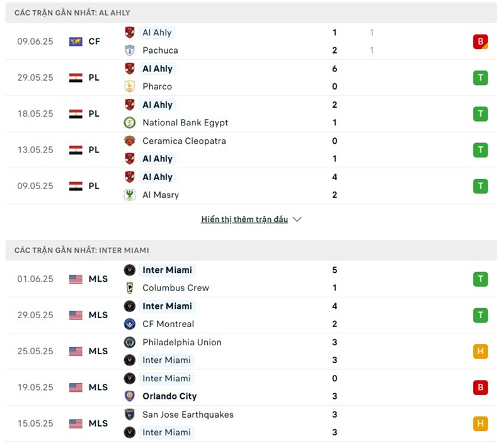Click the Pachuca team crest icon
Viewport: 504px width, 443px height.
(130, 50)
